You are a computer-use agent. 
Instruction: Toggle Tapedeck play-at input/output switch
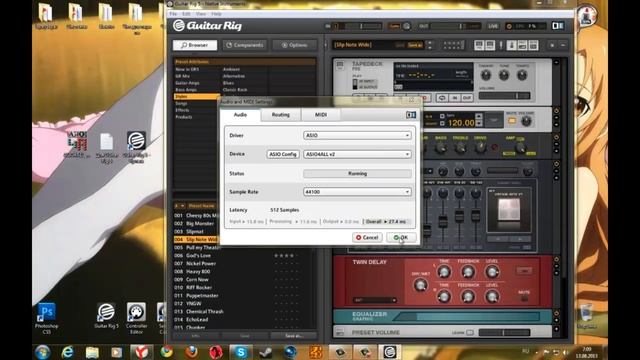tap(355, 84)
